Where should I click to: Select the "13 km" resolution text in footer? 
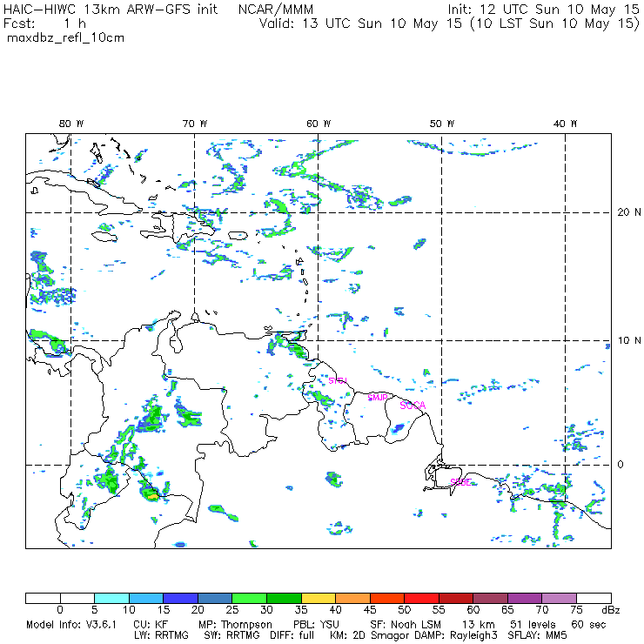pos(479,625)
